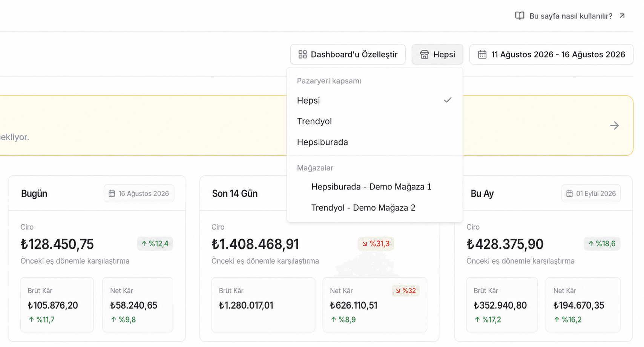The height and width of the screenshot is (347, 644).
Task: Click Ciro value ₺1.408.468,91
Action: click(255, 244)
